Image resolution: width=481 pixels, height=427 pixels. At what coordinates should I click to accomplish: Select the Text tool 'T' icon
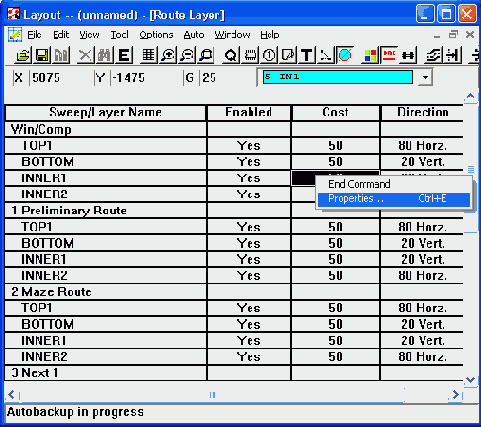tap(307, 55)
